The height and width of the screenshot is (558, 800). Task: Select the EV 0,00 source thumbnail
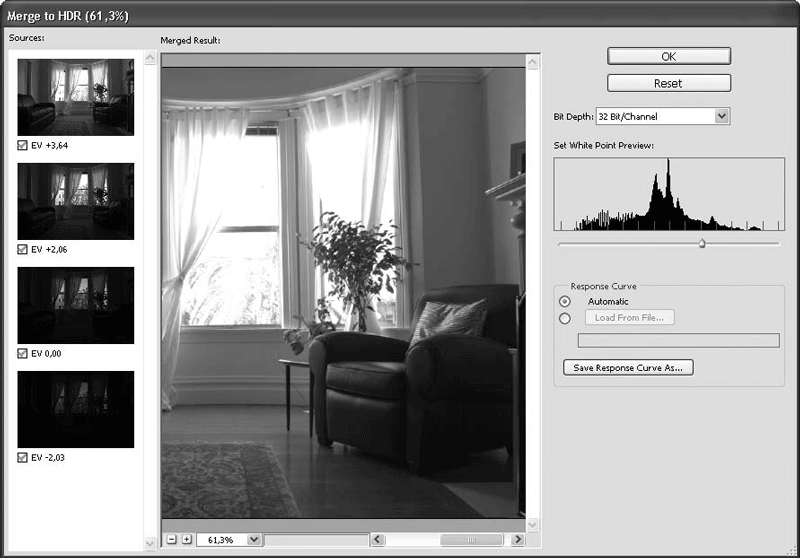tap(76, 305)
